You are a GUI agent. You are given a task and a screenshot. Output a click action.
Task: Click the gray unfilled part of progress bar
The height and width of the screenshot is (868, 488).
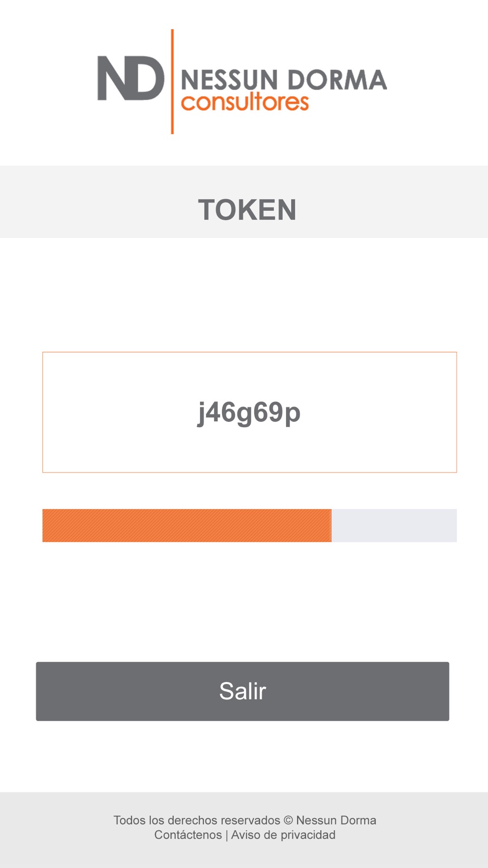click(x=394, y=525)
